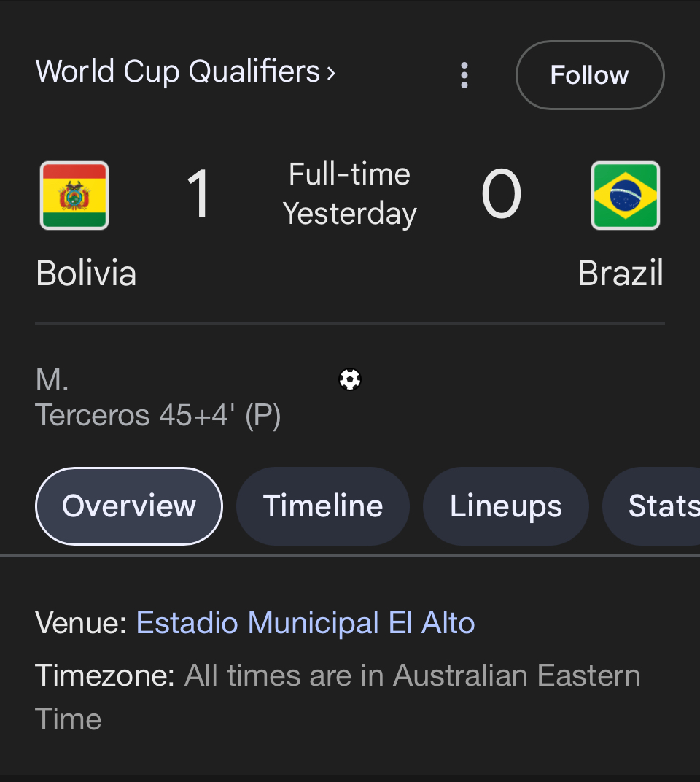Click the Australian Eastern Time timezone note

pyautogui.click(x=338, y=697)
